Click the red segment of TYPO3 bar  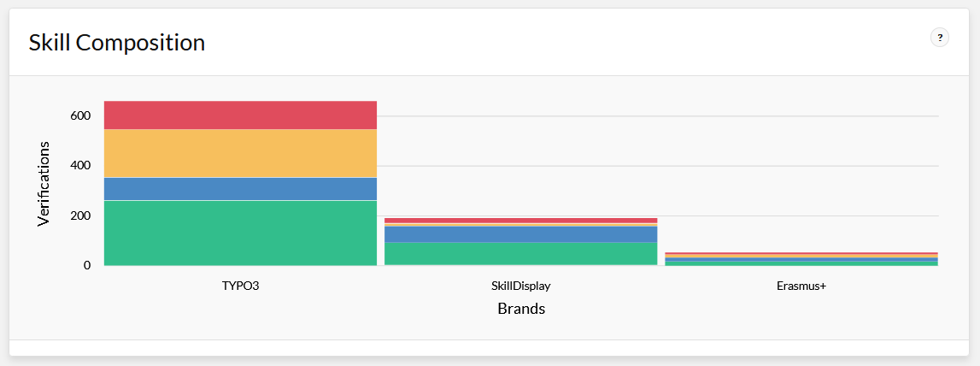[x=240, y=115]
